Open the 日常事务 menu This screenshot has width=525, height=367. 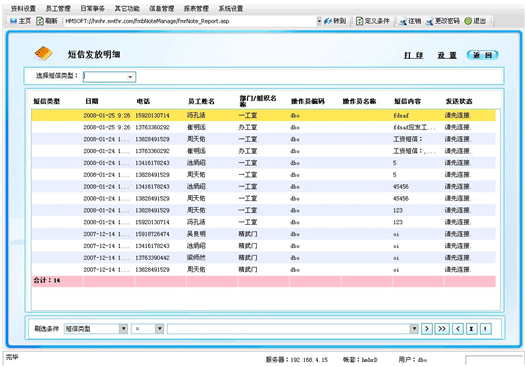92,8
